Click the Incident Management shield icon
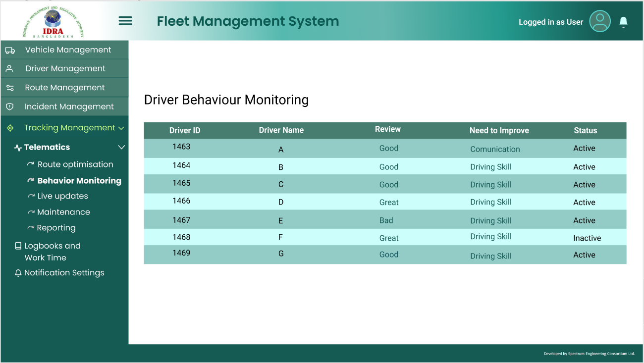The width and height of the screenshot is (644, 363). point(9,106)
